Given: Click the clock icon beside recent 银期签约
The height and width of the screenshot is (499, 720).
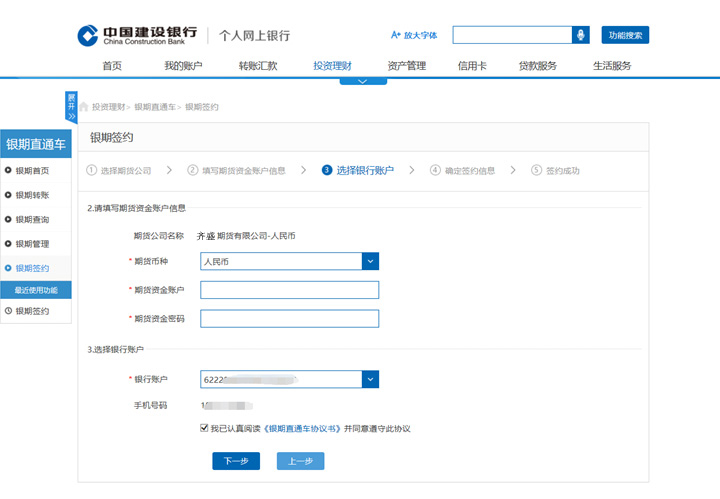Looking at the screenshot, I should [9, 311].
